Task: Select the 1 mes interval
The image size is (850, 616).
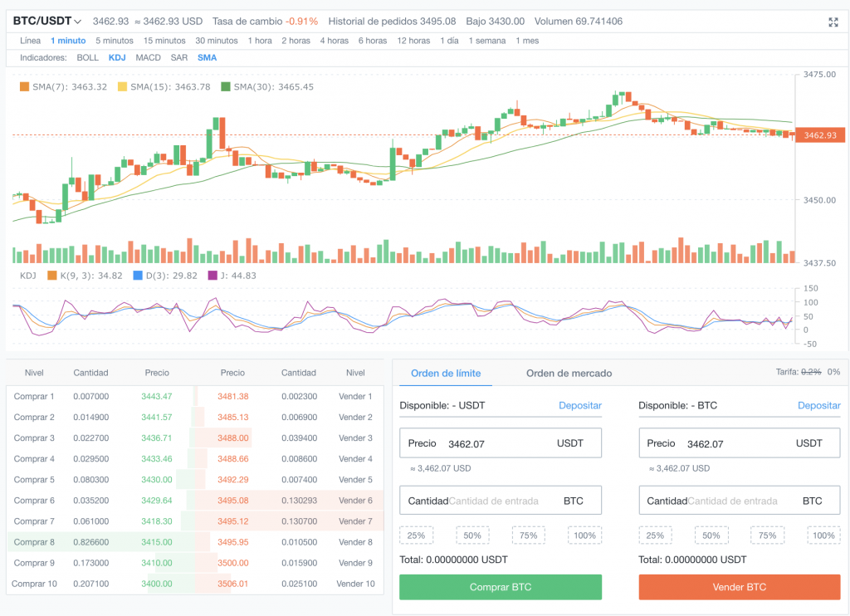Action: point(527,41)
